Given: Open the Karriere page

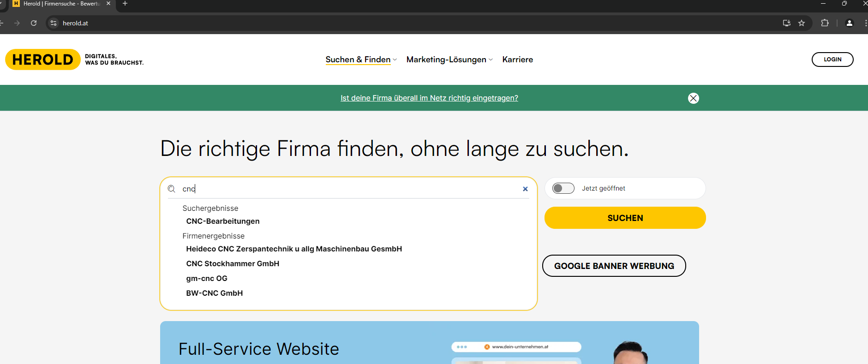Looking at the screenshot, I should click(517, 60).
